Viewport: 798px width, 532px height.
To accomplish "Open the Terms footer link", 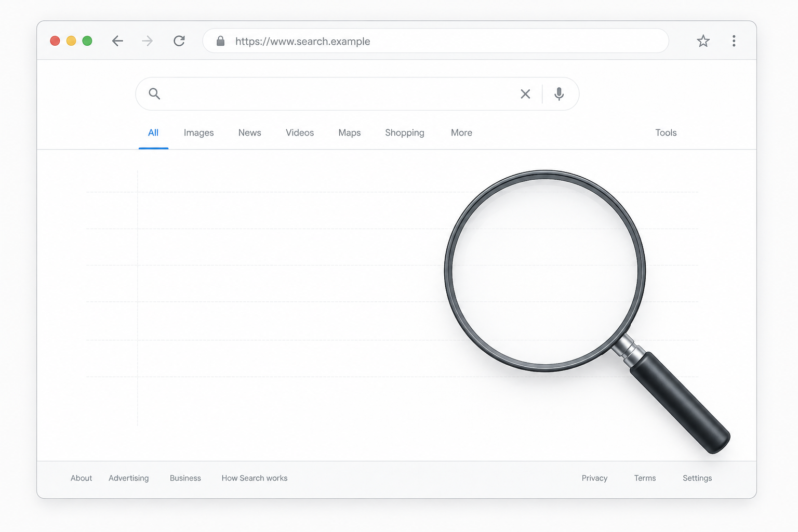I will click(x=645, y=478).
